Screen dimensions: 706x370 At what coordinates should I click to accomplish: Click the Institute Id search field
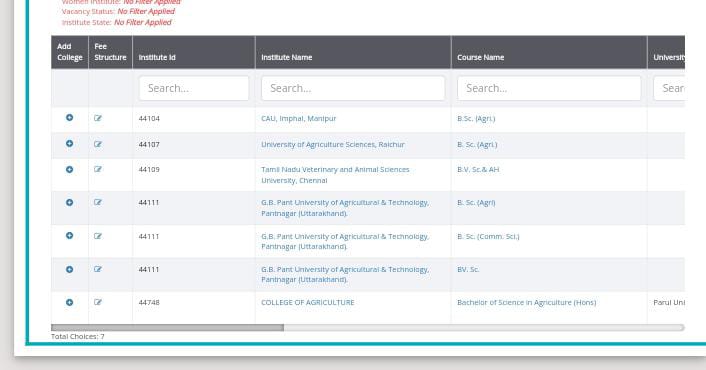click(194, 88)
